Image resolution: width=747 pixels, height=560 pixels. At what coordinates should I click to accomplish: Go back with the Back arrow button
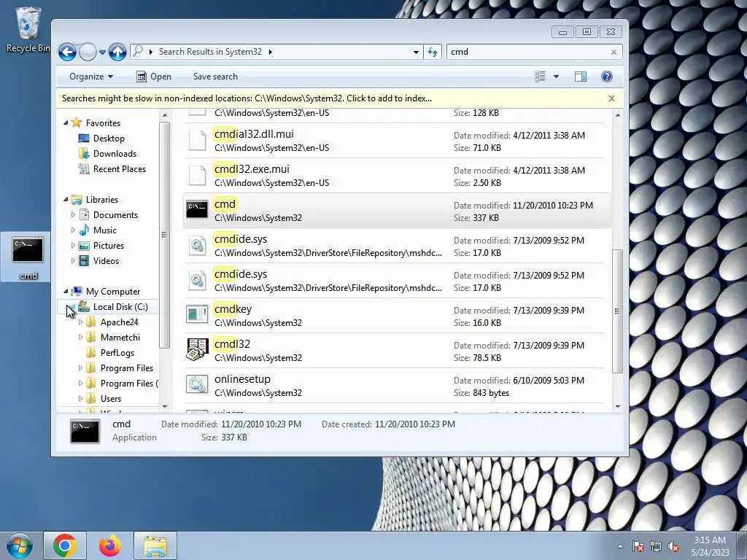pyautogui.click(x=67, y=52)
